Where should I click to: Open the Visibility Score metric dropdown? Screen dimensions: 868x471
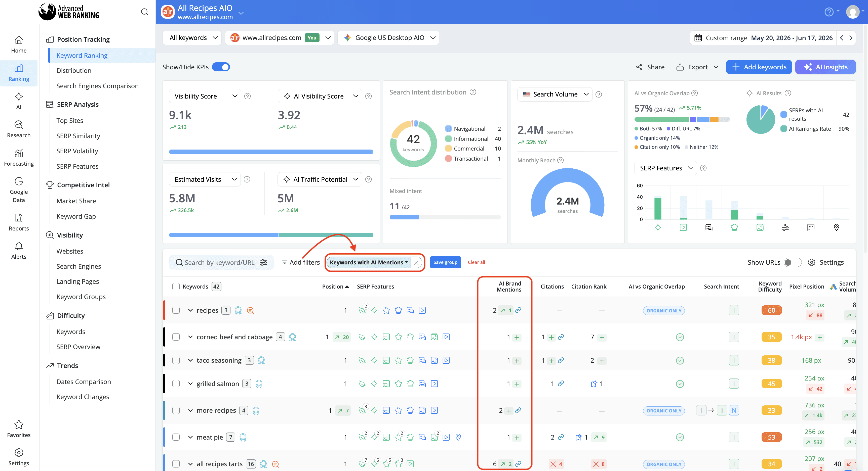(x=205, y=96)
